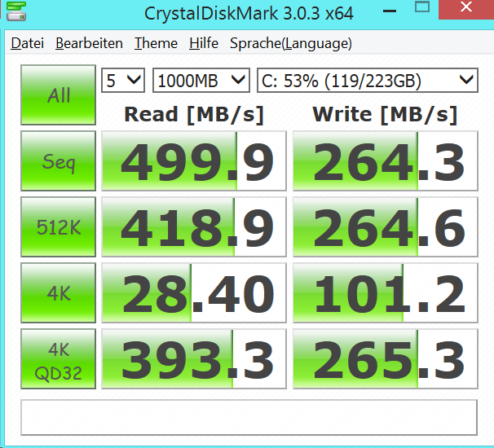Maximize the CrystalDiskMark window

tap(422, 7)
